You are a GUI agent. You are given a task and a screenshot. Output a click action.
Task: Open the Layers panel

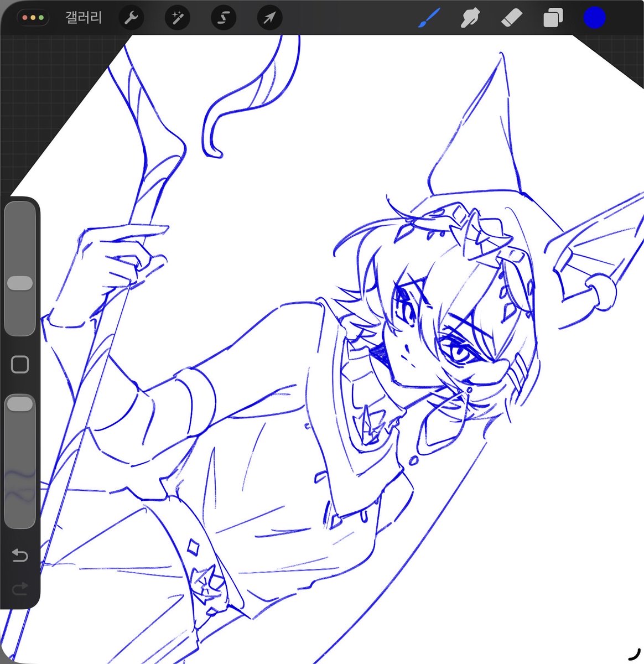point(553,18)
